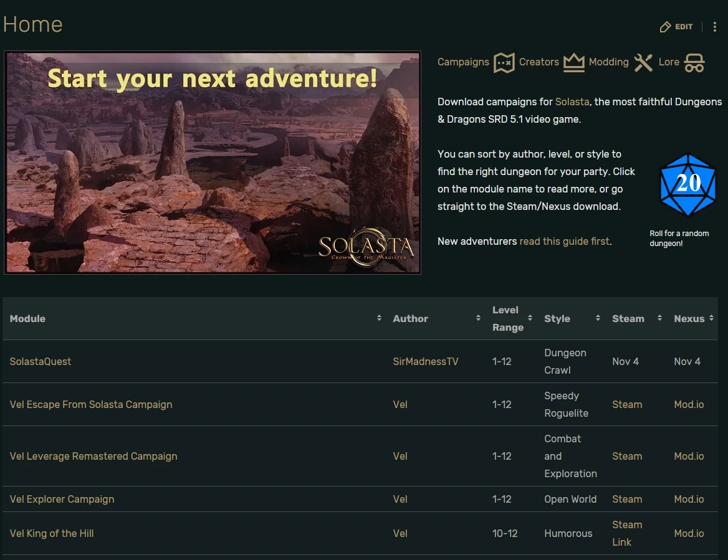Screen dimensions: 728x560
Task: Click the Dungeon Crawl style cell
Action: 565,361
